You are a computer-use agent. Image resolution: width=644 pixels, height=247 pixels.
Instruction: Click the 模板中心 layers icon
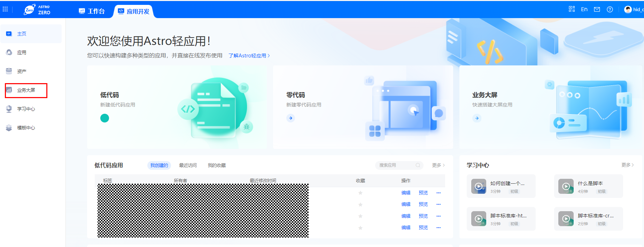tap(9, 128)
